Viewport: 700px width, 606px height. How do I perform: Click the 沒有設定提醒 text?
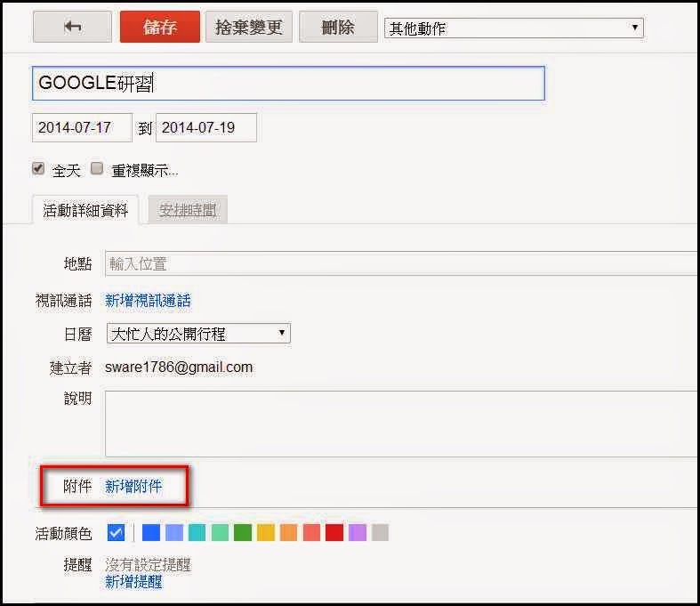point(148,565)
